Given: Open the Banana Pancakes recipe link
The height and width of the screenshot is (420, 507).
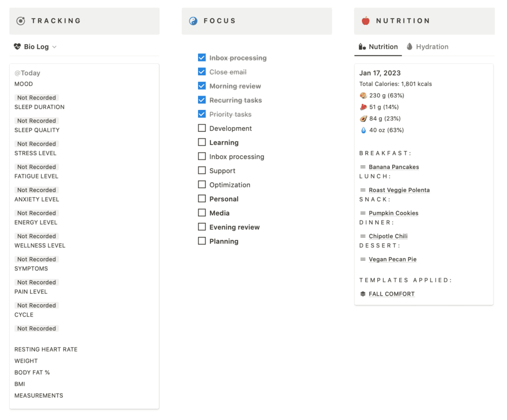Looking at the screenshot, I should click(x=394, y=167).
